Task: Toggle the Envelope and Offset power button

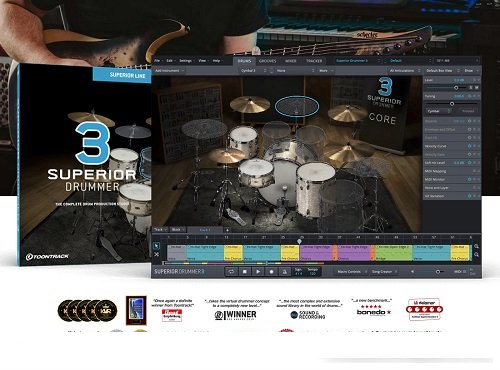Action: [x=469, y=129]
